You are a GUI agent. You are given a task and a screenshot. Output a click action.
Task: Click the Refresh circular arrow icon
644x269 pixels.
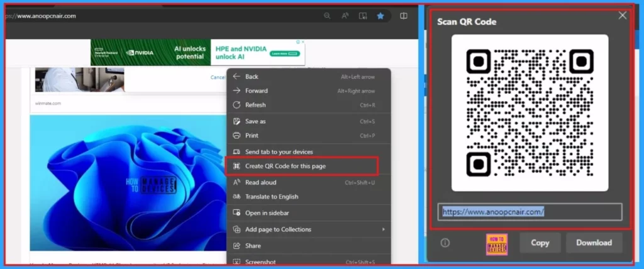click(x=236, y=105)
